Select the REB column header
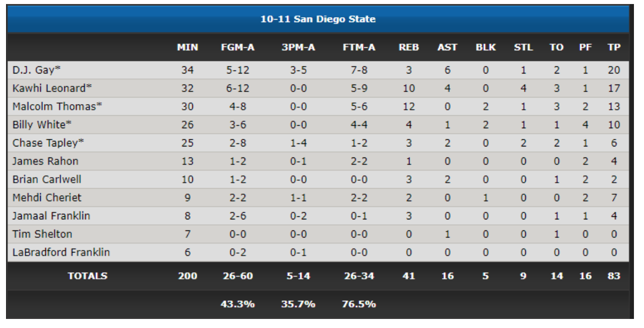 coord(409,47)
